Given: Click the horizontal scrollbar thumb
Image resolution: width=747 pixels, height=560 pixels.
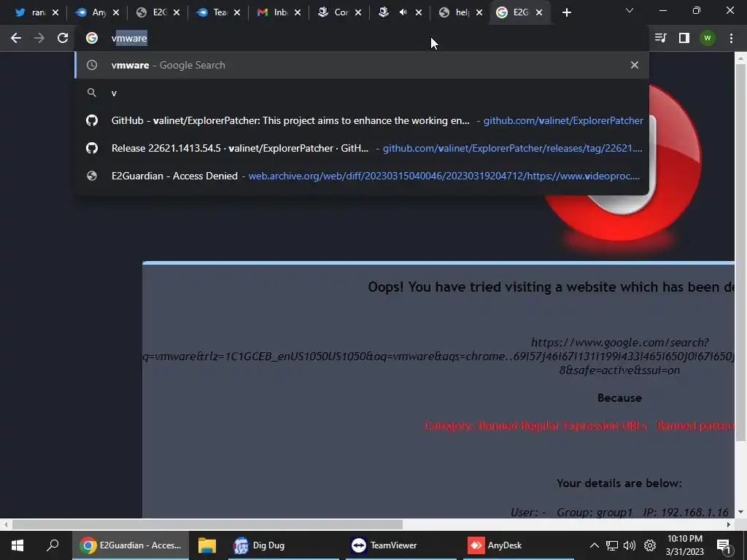Looking at the screenshot, I should pyautogui.click(x=207, y=524).
